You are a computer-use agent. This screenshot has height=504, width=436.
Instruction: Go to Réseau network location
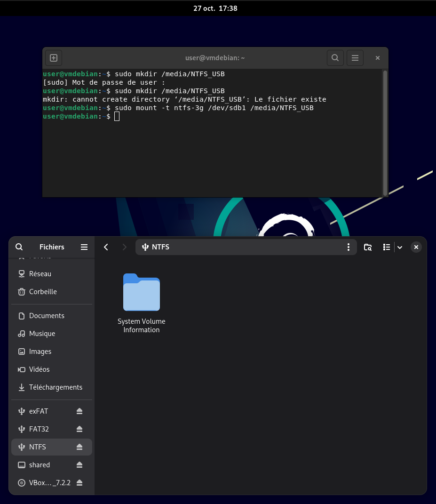click(x=40, y=274)
